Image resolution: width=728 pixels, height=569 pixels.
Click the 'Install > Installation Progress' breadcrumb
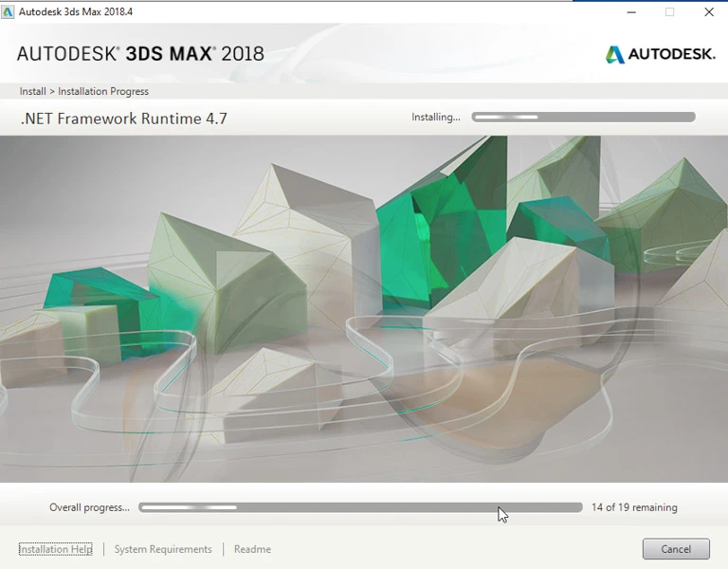coord(84,91)
